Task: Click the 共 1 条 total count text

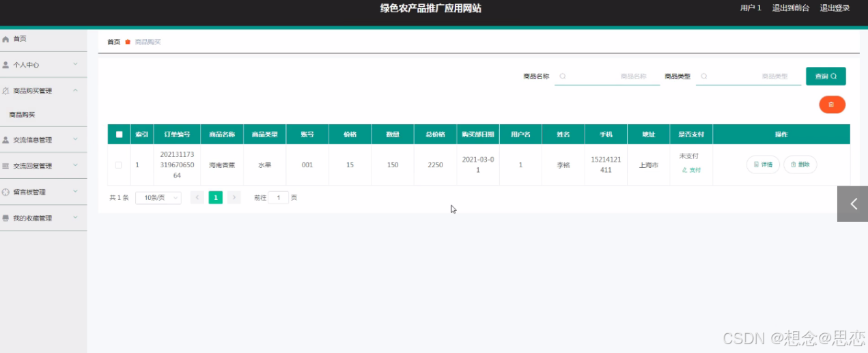Action: pyautogui.click(x=119, y=197)
